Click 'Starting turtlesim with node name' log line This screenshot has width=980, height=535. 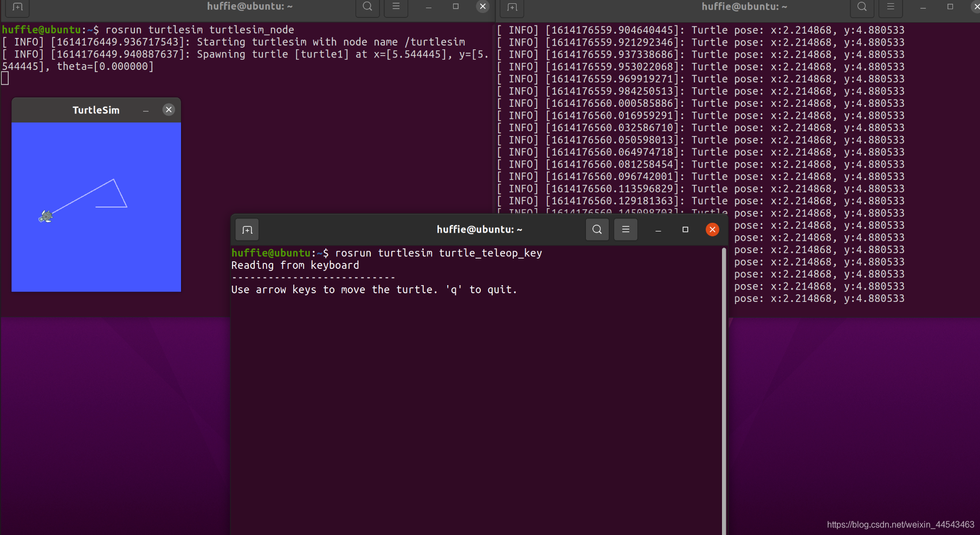click(x=234, y=42)
